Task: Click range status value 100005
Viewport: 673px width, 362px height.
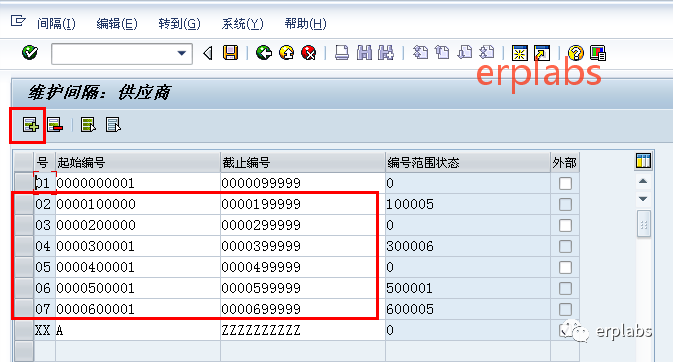Action: 410,204
